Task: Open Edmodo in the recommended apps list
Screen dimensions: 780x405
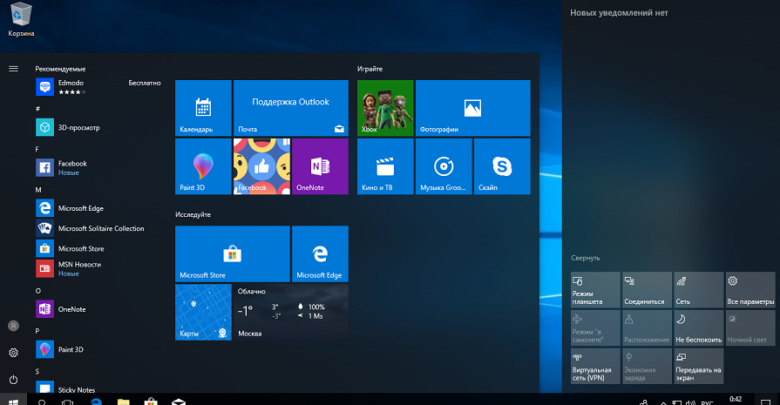Action: tap(98, 87)
